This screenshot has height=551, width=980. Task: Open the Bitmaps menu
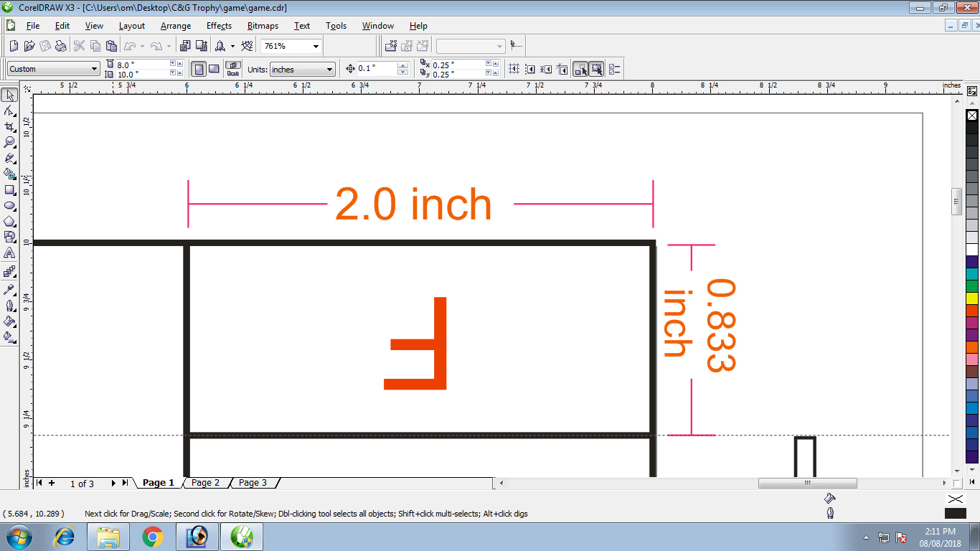[263, 26]
